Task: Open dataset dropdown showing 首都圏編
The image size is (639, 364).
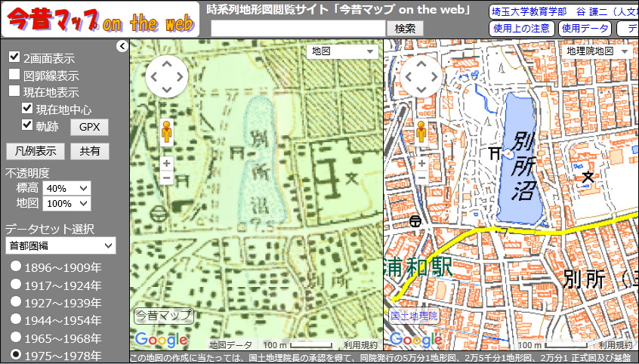Action: [60, 245]
